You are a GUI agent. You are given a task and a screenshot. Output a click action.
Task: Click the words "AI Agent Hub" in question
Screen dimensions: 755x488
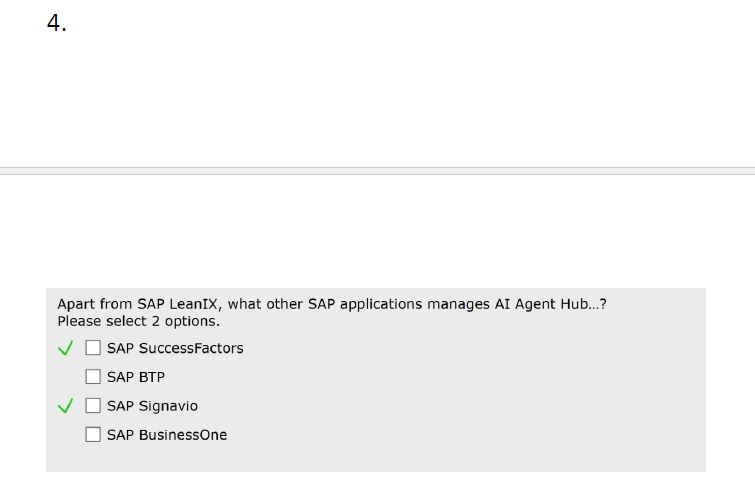point(542,304)
